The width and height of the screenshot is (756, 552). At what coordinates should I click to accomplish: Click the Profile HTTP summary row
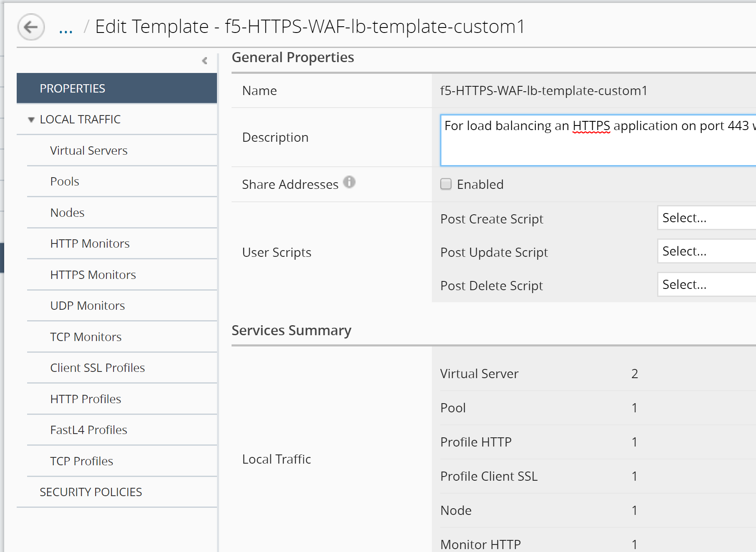pyautogui.click(x=598, y=442)
